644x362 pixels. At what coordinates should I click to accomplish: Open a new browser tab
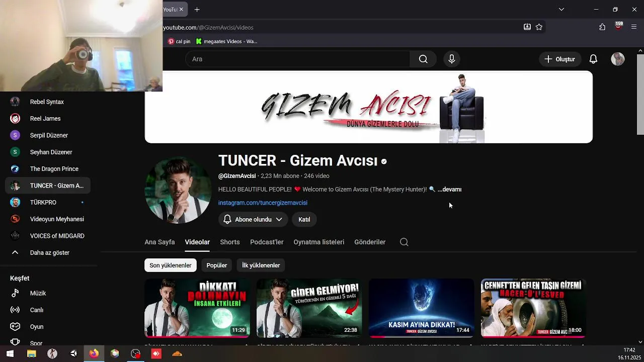[197, 10]
